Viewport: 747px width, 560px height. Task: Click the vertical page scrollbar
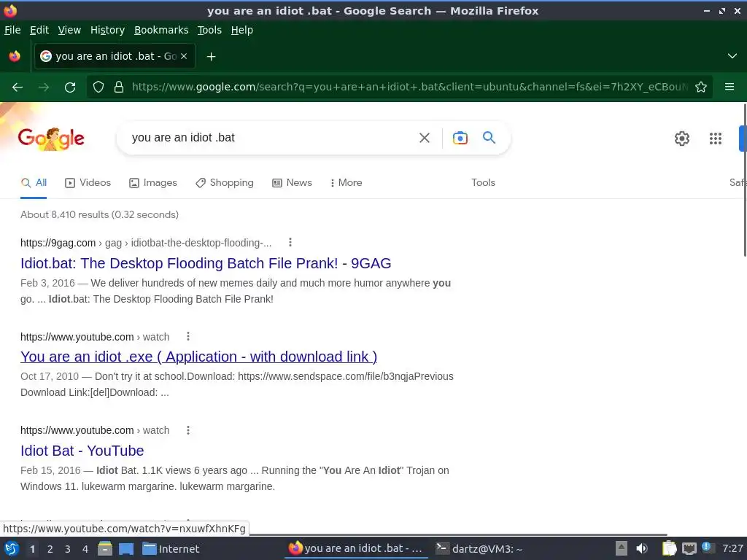click(x=744, y=181)
